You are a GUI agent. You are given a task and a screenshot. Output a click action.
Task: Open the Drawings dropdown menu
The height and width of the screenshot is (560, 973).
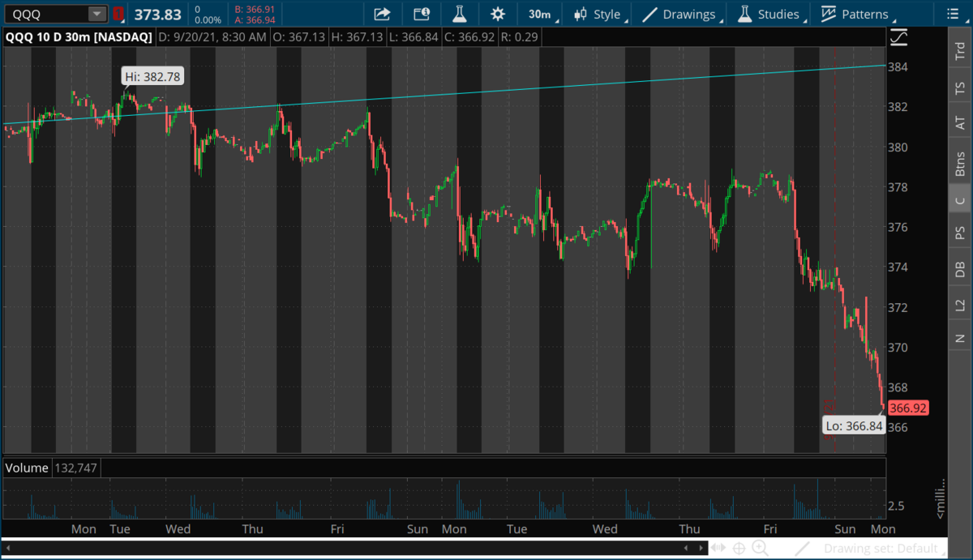(x=684, y=14)
